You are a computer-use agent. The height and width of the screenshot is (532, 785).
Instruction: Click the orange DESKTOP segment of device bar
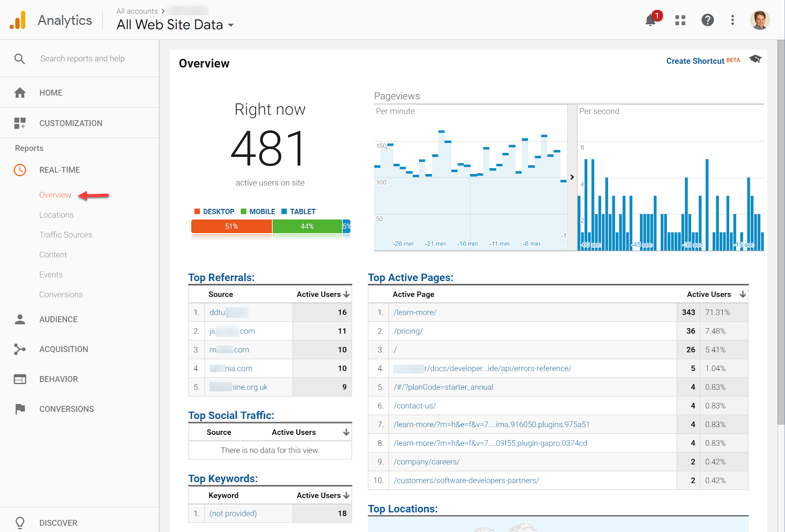point(231,227)
